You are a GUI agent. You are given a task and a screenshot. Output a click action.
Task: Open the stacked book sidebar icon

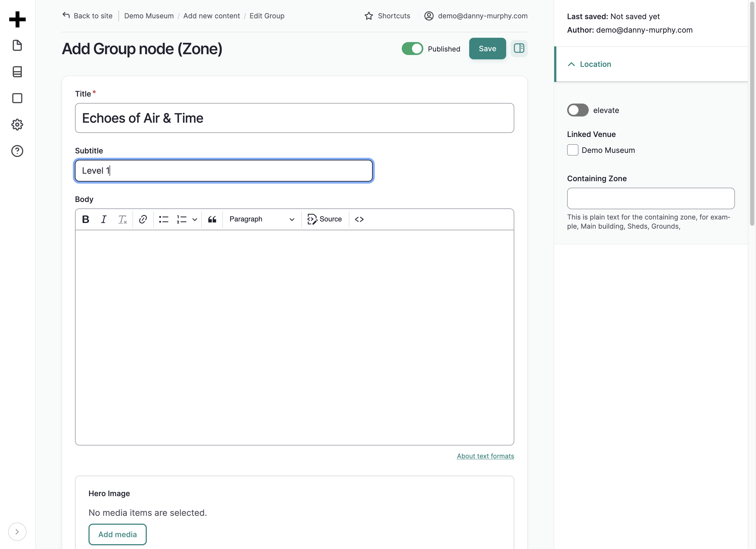tap(17, 72)
